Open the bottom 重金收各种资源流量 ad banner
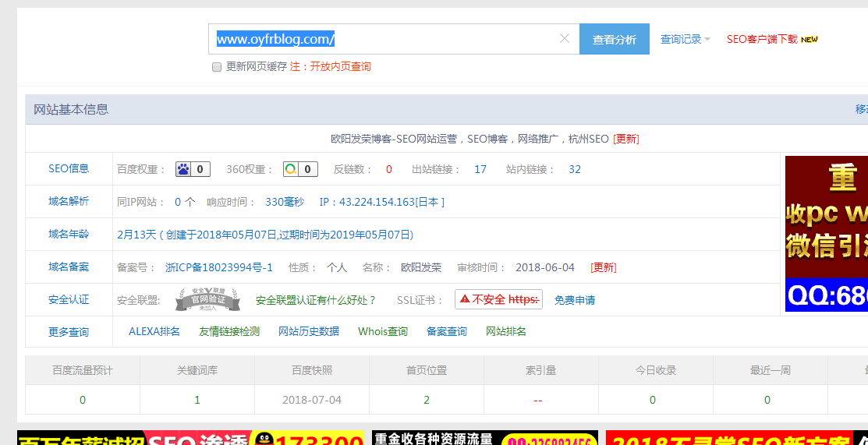Image resolution: width=868 pixels, height=445 pixels. tap(485, 438)
